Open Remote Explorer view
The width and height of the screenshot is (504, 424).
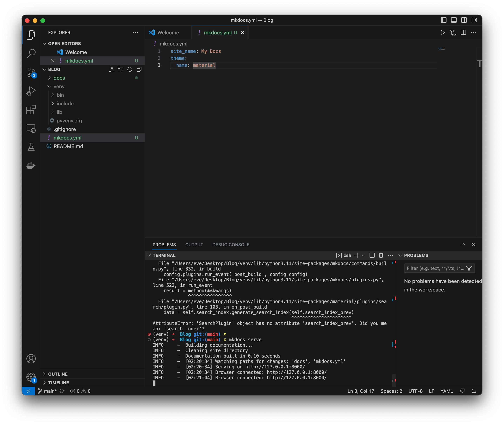coord(31,129)
